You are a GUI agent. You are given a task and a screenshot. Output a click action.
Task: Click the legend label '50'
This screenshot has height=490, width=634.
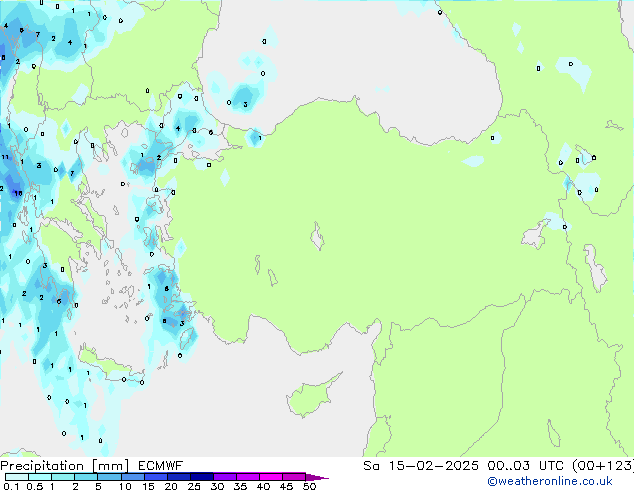309,486
